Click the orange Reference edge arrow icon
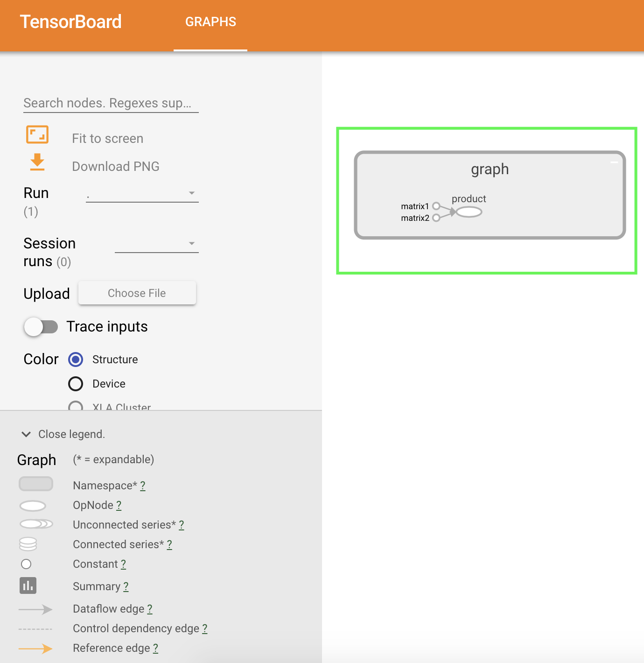Image resolution: width=644 pixels, height=663 pixels. pos(35,649)
